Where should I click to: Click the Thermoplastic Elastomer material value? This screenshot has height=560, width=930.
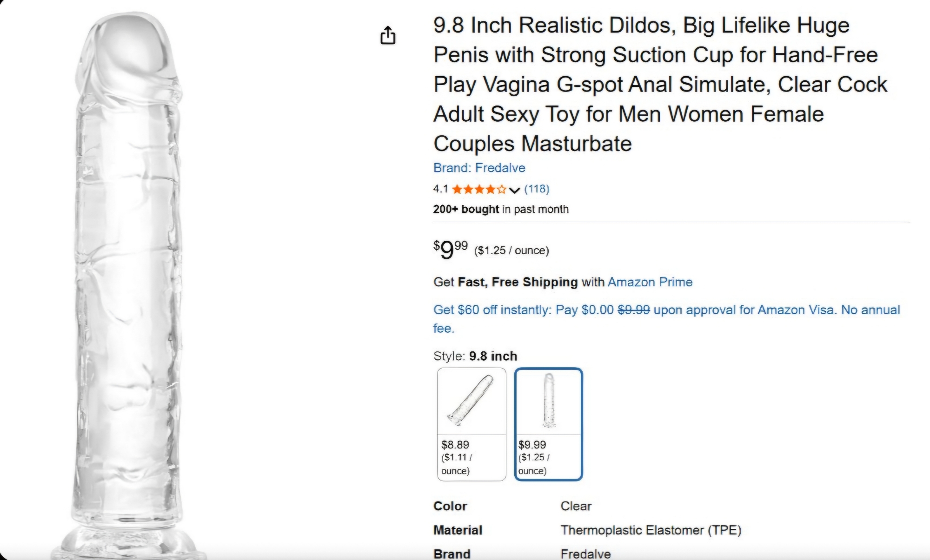[x=651, y=530]
